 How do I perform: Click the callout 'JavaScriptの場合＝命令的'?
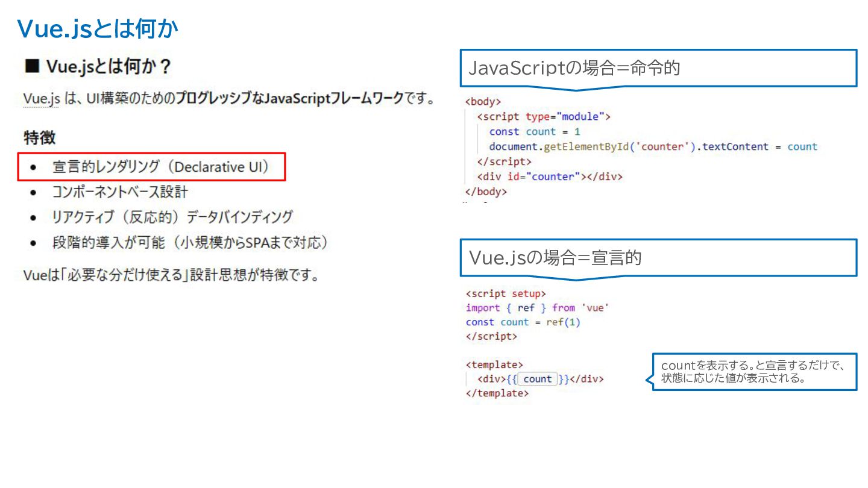[658, 68]
